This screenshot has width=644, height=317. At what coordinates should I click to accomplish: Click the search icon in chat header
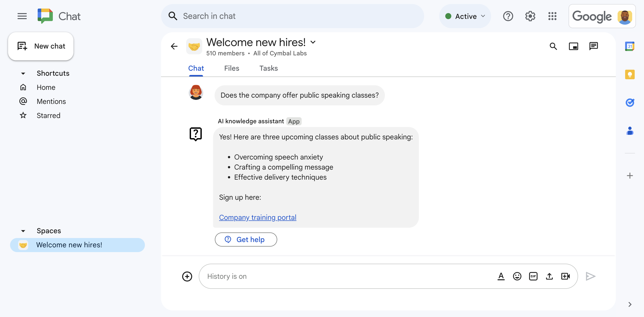554,46
